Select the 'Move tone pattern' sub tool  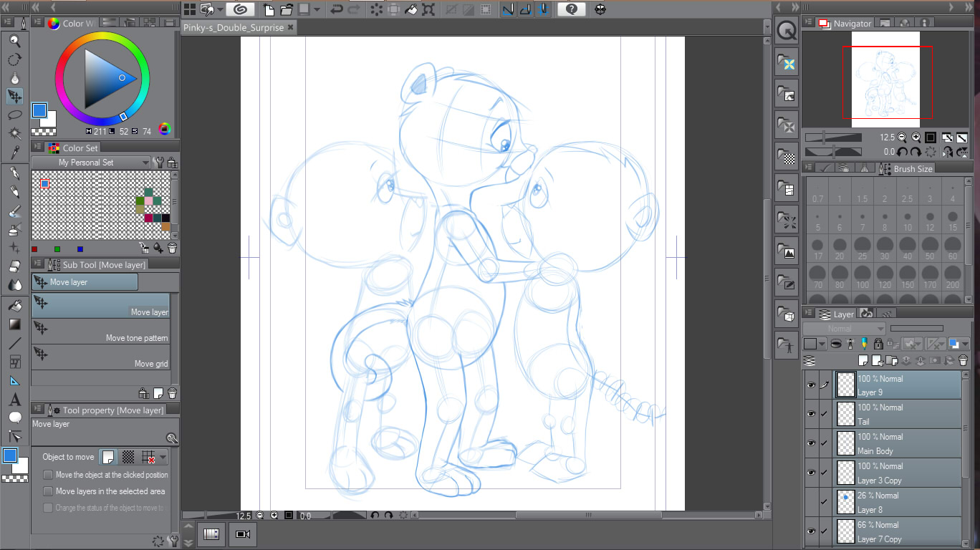100,331
